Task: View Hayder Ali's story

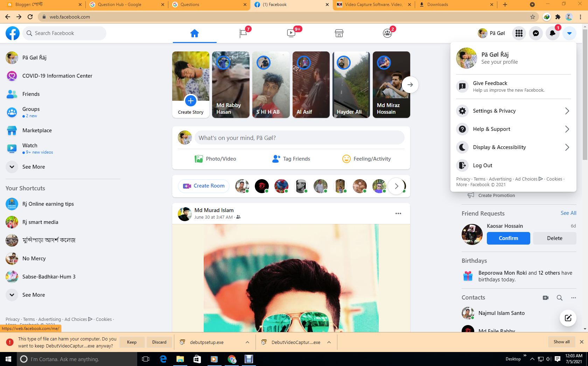Action: pos(351,85)
